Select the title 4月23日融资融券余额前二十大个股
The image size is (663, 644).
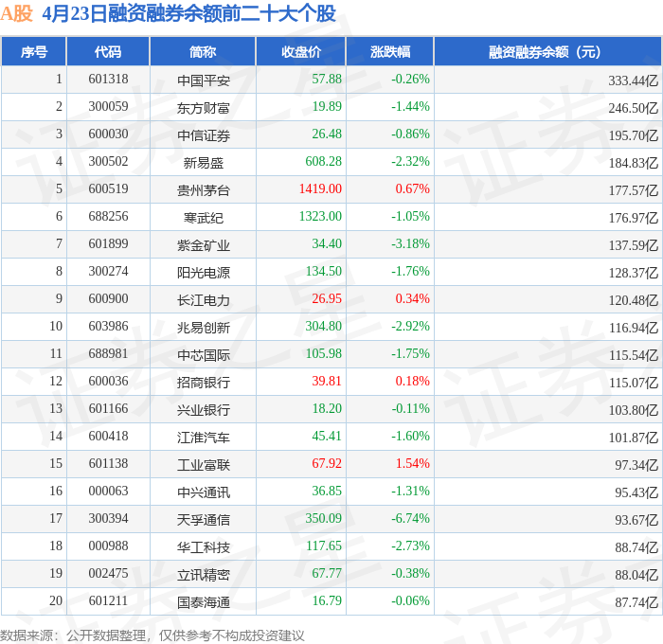point(188,13)
